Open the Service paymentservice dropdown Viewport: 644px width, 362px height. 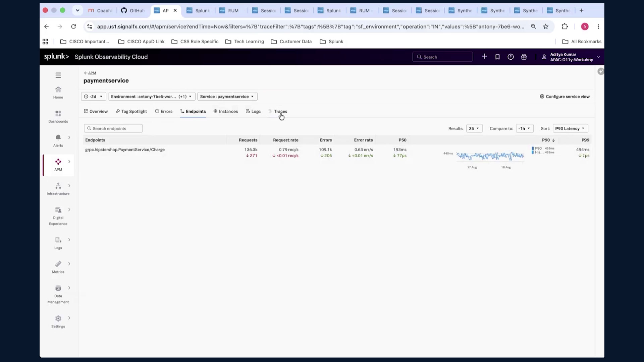click(x=227, y=97)
